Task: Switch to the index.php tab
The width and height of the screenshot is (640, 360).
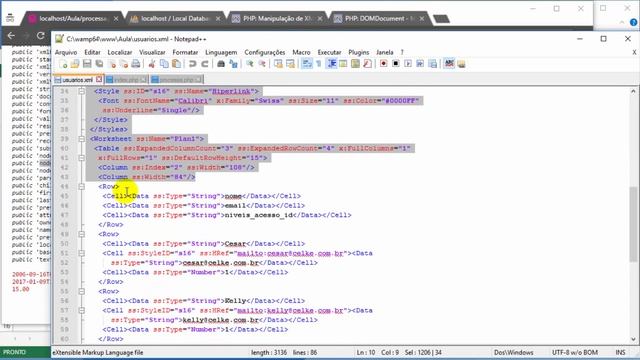Action: click(127, 80)
